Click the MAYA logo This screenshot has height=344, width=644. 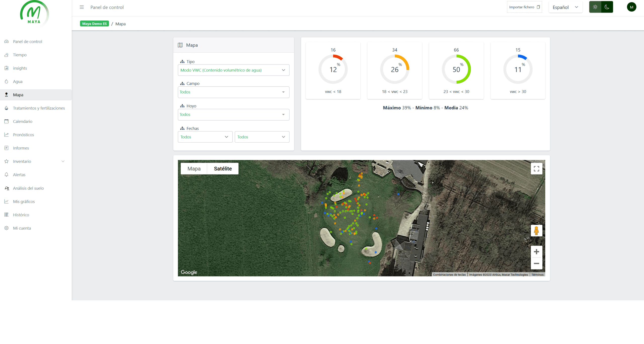[34, 13]
